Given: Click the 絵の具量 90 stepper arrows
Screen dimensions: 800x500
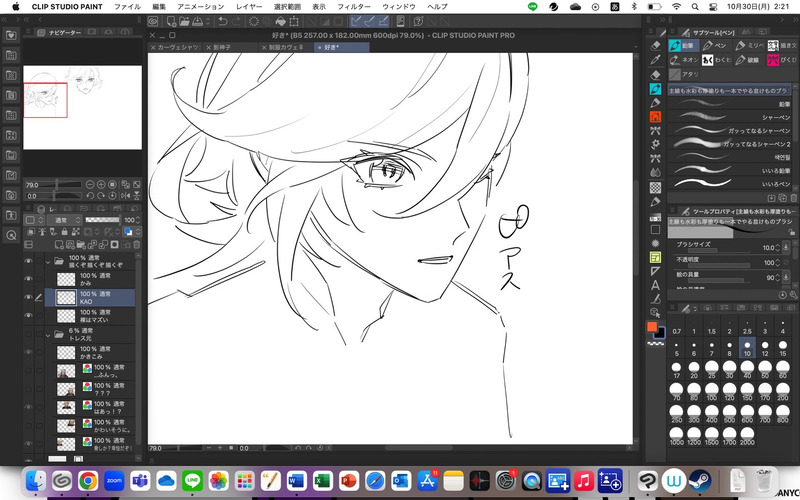Looking at the screenshot, I should pyautogui.click(x=778, y=278).
